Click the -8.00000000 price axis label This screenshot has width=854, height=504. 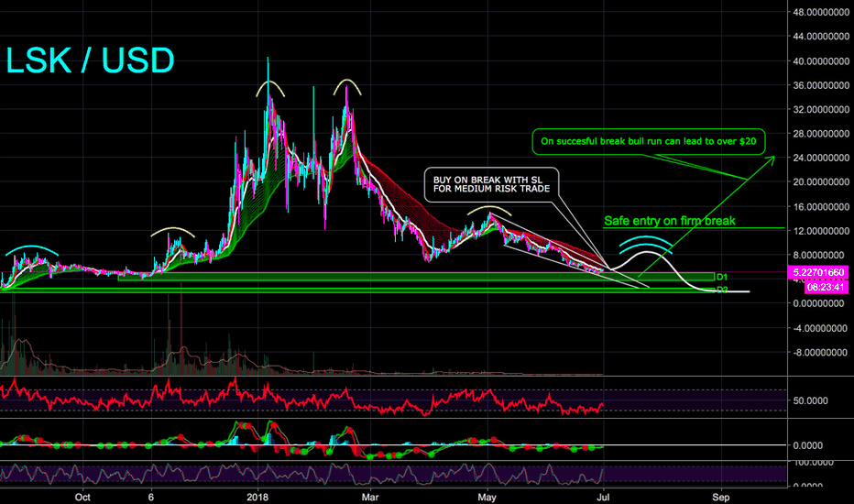(x=821, y=353)
